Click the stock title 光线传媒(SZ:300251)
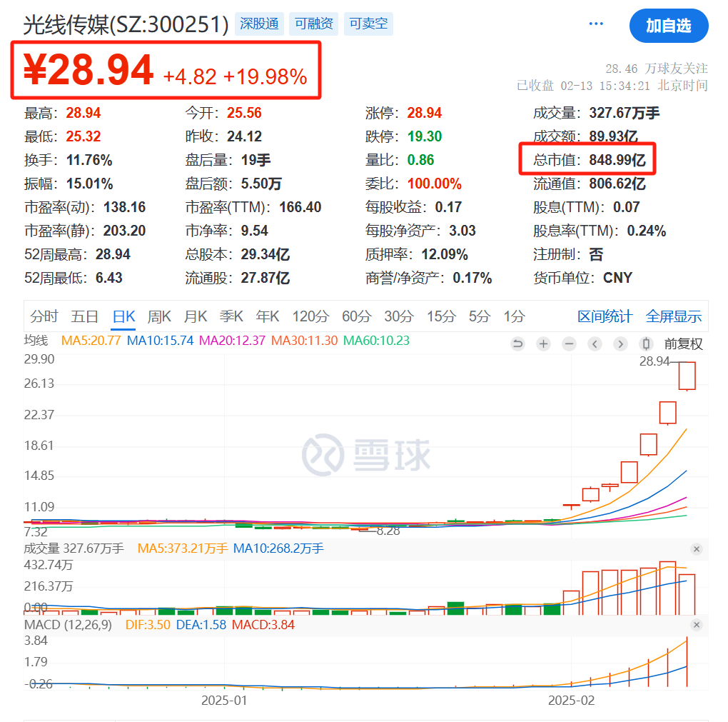728x722 pixels. coord(126,24)
